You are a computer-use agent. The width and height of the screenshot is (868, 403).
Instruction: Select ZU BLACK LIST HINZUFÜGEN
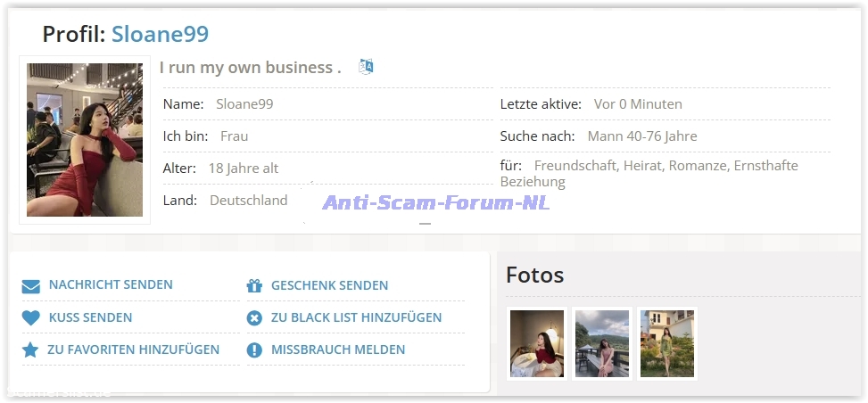356,317
